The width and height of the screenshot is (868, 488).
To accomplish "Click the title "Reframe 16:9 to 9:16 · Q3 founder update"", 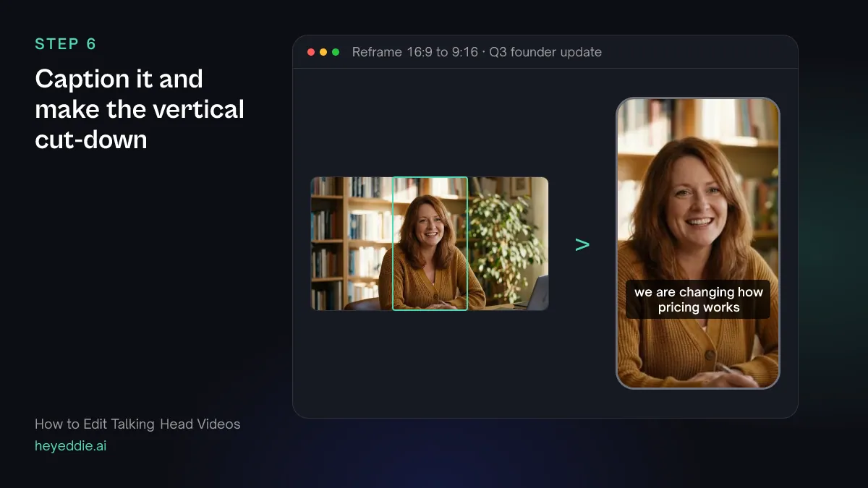I will pos(477,52).
